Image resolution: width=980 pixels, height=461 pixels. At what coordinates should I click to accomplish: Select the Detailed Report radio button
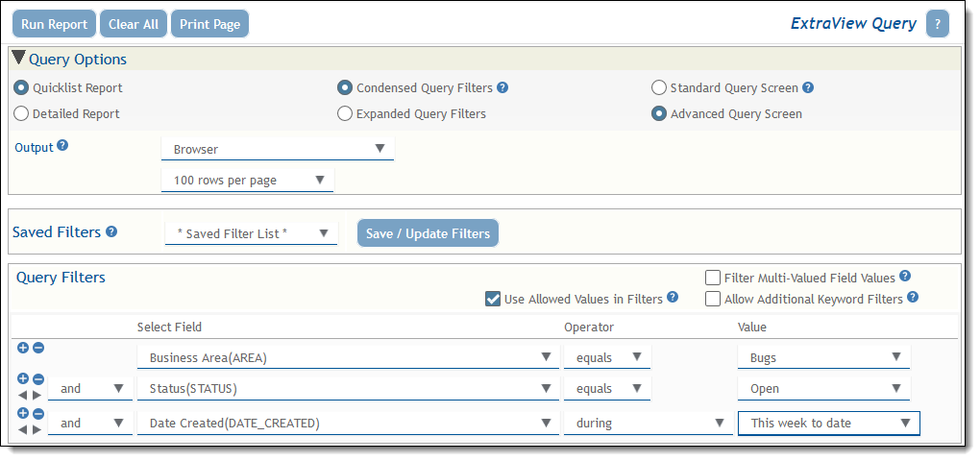(x=21, y=113)
